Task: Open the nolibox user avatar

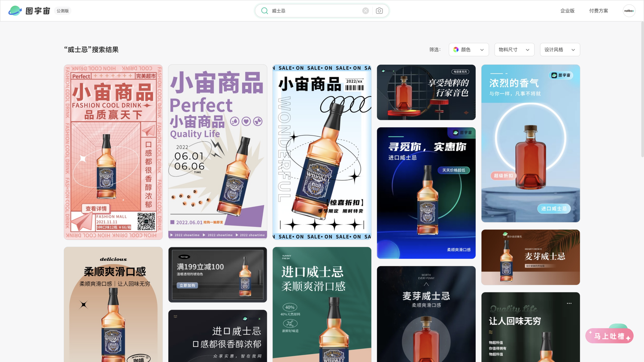Action: coord(629,11)
